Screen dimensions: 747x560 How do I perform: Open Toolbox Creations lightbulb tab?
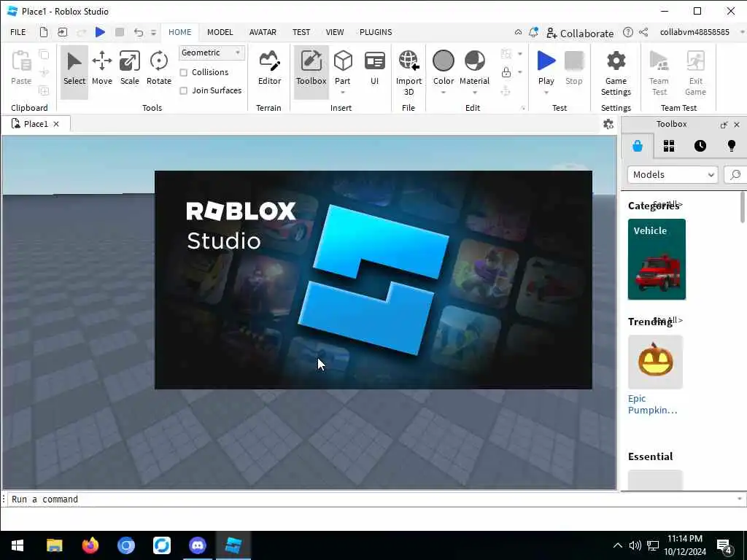[x=731, y=146]
